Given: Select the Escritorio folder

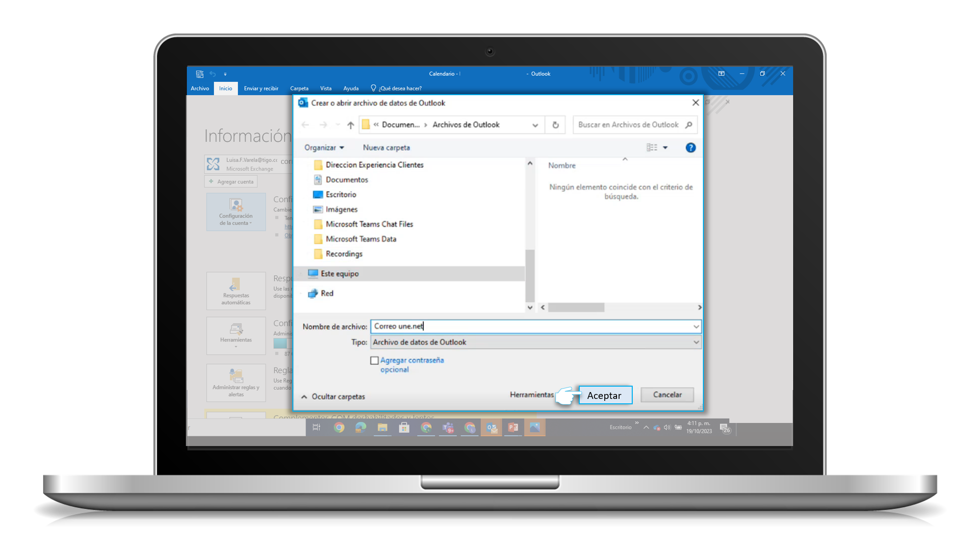Looking at the screenshot, I should click(x=335, y=195).
